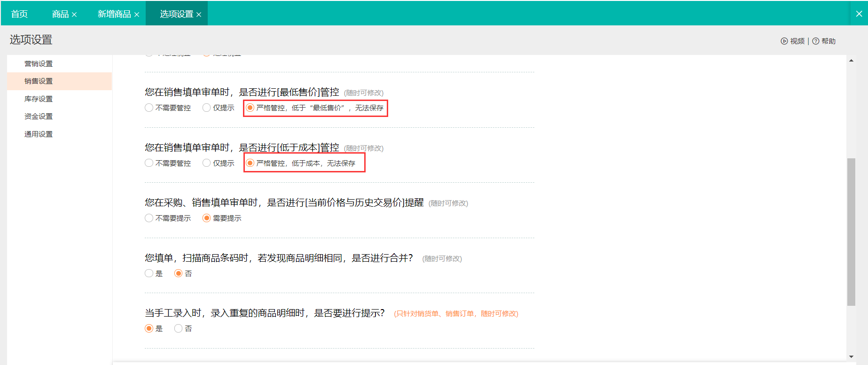The width and height of the screenshot is (868, 365).
Task: Close the 选项设置 tab via X icon
Action: coord(199,15)
